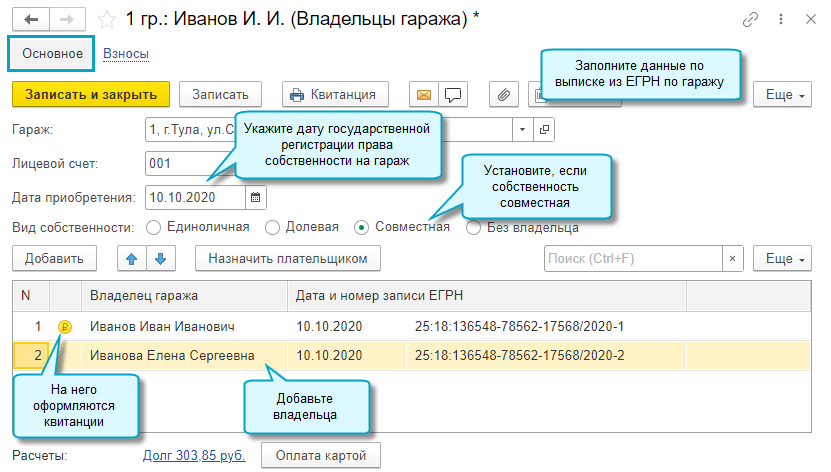Click row number 1 cell

31,327
